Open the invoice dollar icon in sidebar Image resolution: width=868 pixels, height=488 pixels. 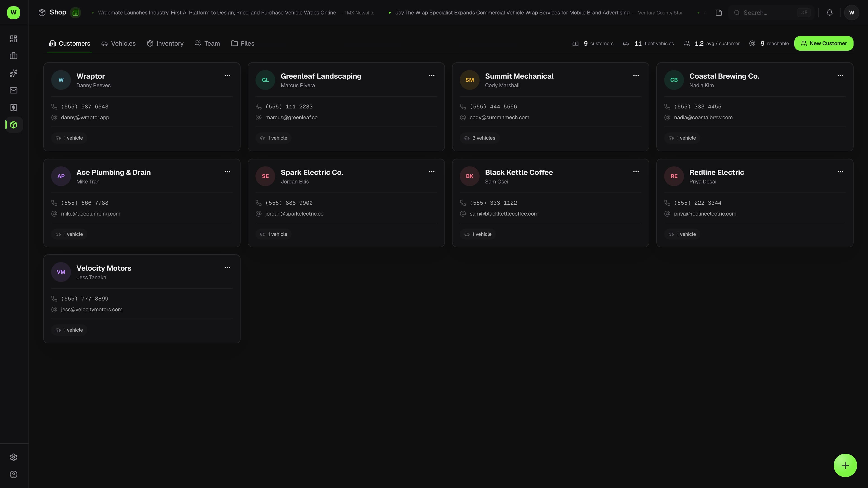point(14,108)
